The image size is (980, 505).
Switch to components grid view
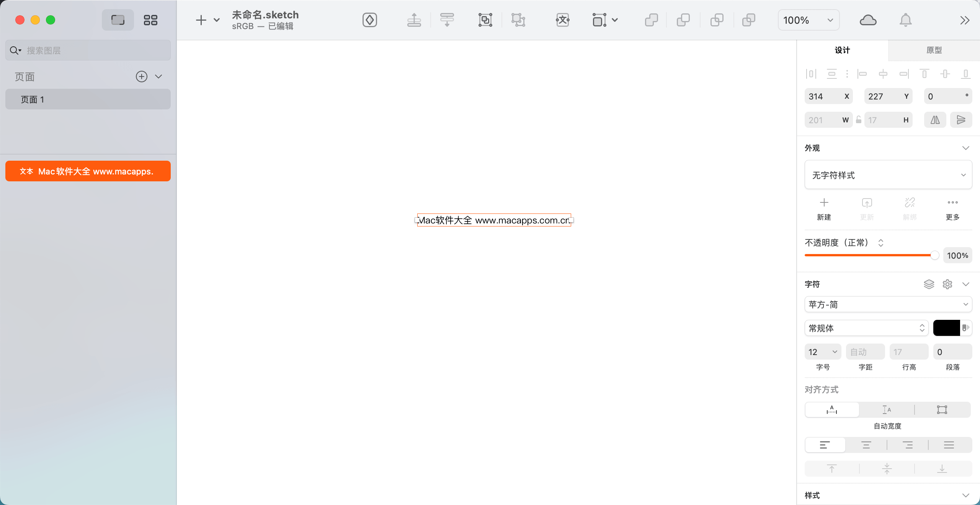(x=150, y=20)
